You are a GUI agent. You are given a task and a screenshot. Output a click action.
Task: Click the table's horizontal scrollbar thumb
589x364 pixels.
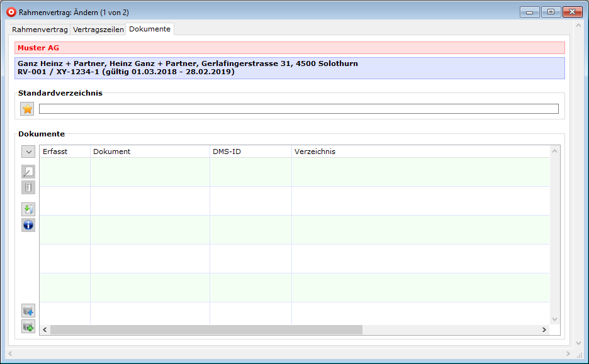[x=206, y=329]
